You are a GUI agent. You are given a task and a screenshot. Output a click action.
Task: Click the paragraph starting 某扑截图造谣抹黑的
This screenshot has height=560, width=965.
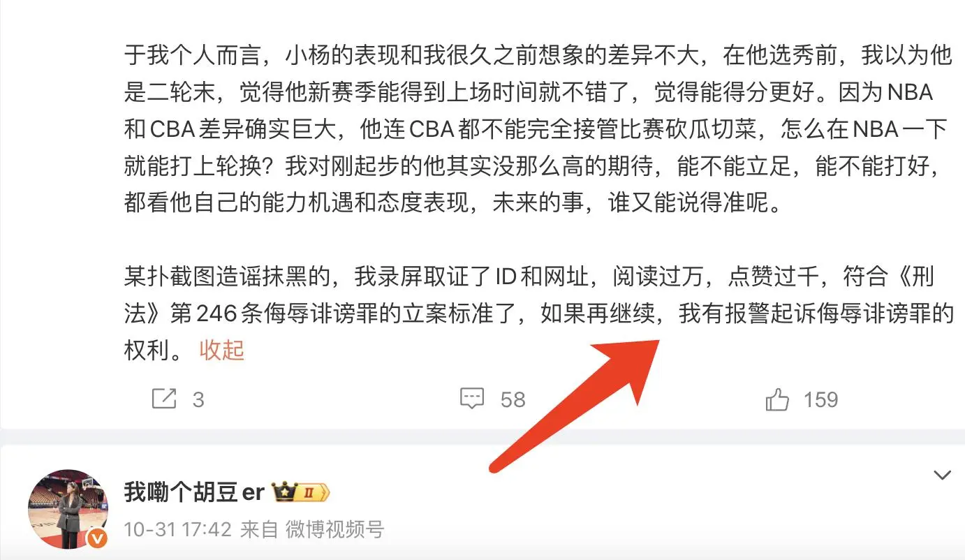tap(538, 313)
